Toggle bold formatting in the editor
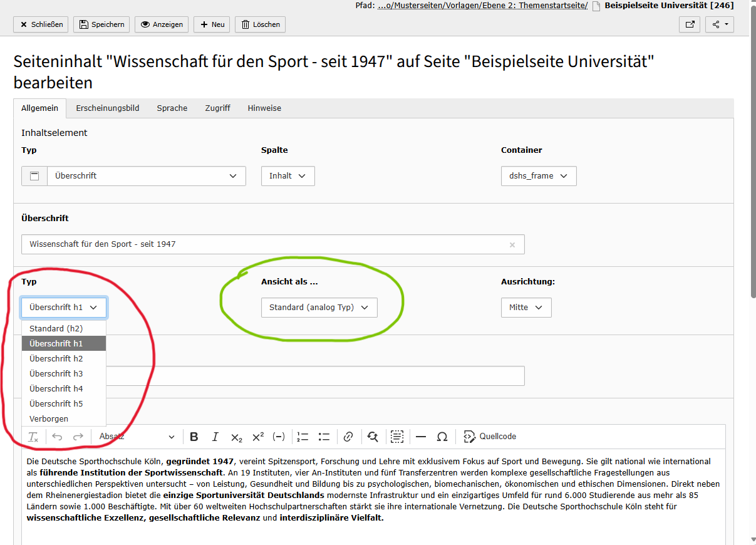 [194, 437]
